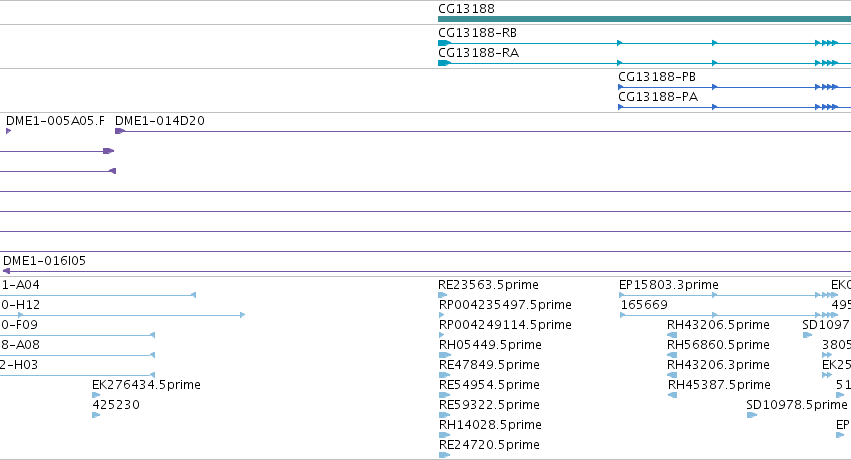Viewport: 851px width, 460px height.
Task: Click the RH45387.5prime EST label
Action: (719, 385)
